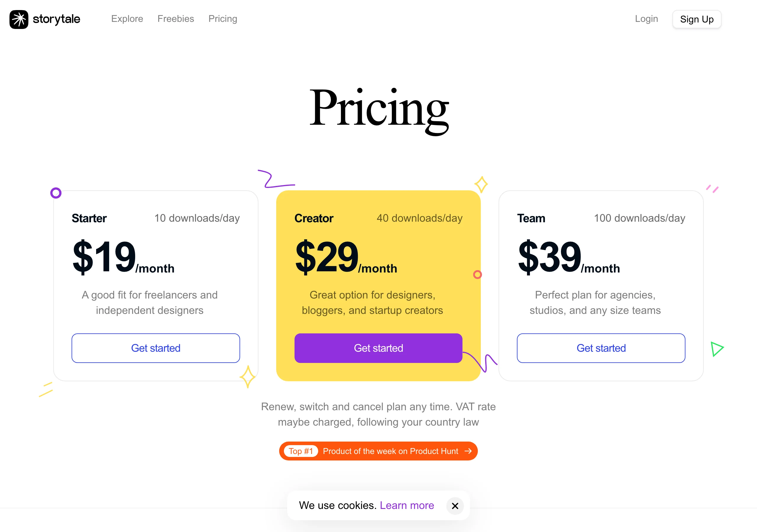Screen dimensions: 757x532
Task: Open the Login link
Action: click(646, 19)
